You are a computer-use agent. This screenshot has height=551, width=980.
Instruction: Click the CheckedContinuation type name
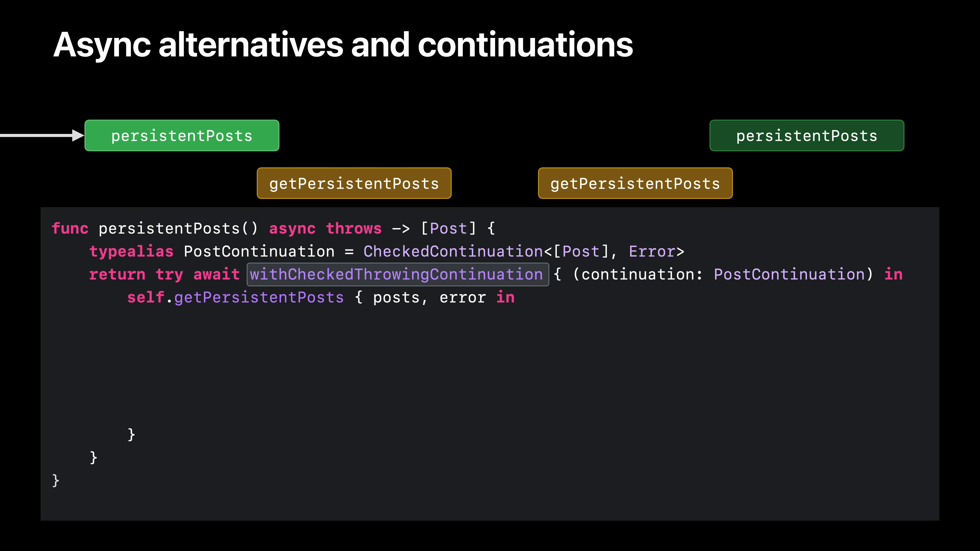tap(453, 252)
